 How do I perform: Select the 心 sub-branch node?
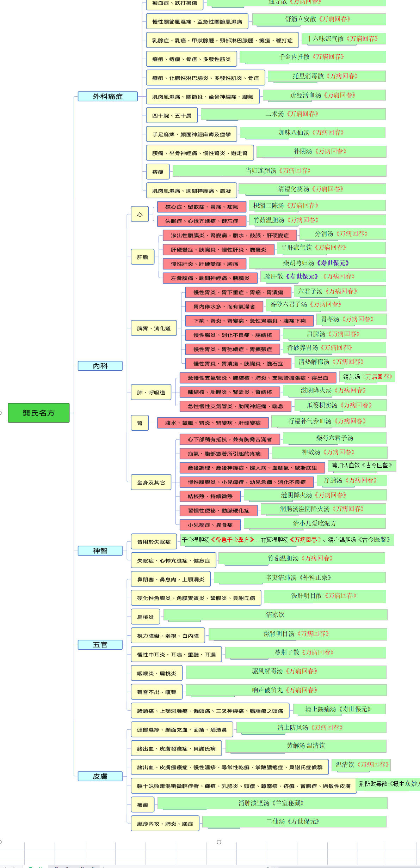pyautogui.click(x=140, y=214)
